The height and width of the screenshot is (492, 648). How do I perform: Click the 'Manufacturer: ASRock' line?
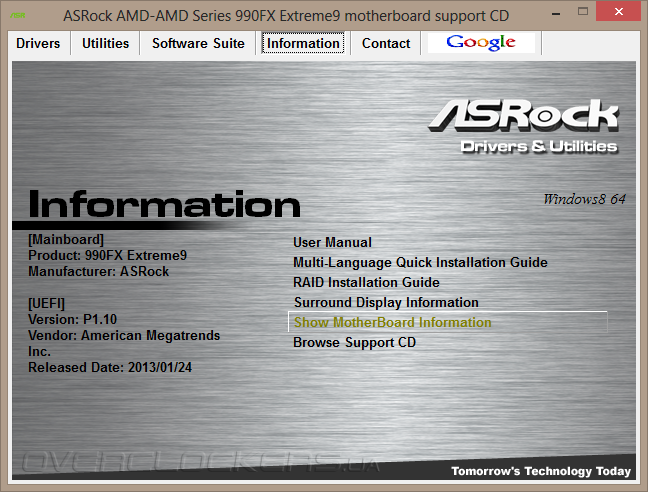(98, 271)
